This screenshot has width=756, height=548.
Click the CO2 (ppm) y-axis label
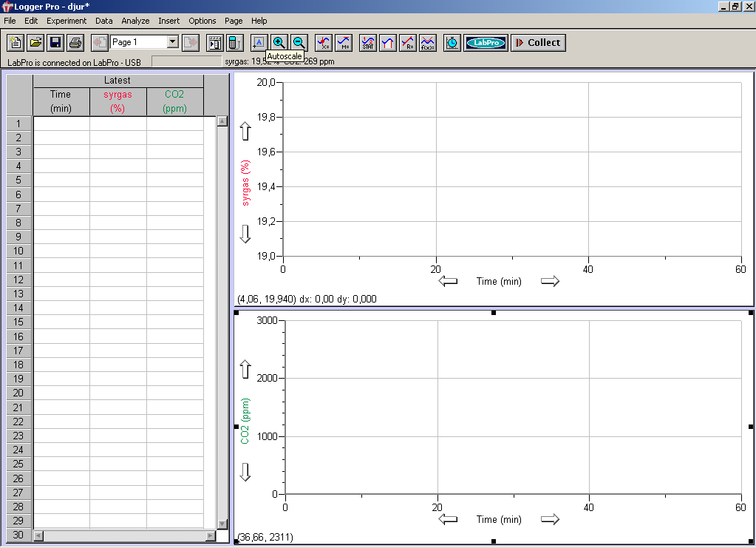245,421
